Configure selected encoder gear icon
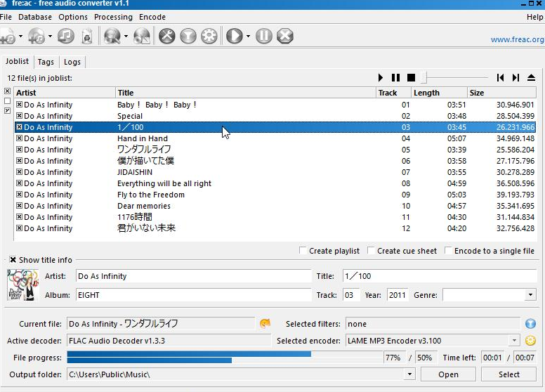545x392 pixels. 209,36
